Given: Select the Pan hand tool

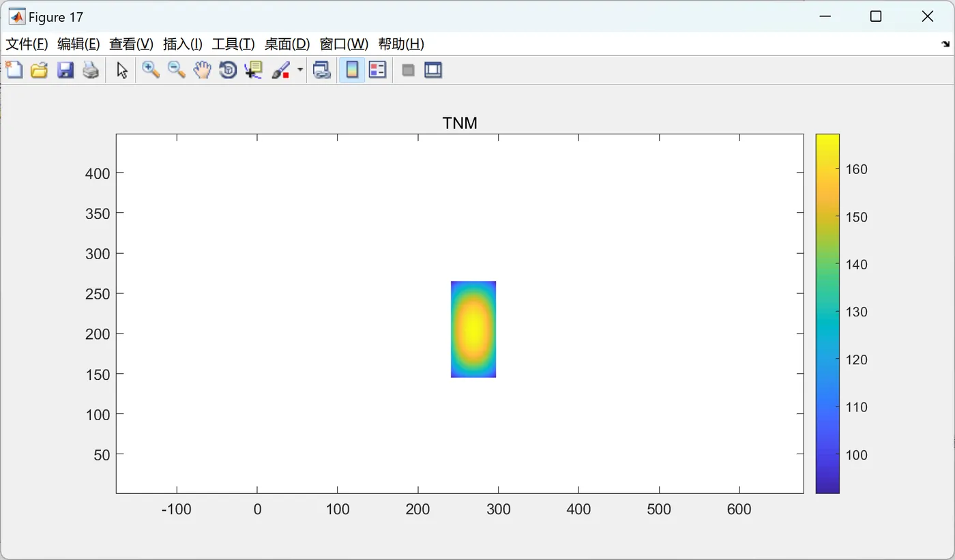Looking at the screenshot, I should click(x=202, y=70).
